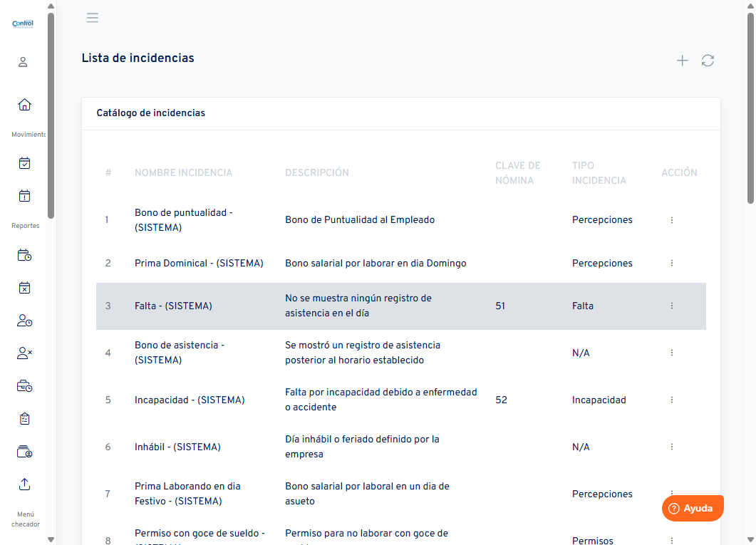
Task: Open the Menú checador sidebar label
Action: coord(26,519)
